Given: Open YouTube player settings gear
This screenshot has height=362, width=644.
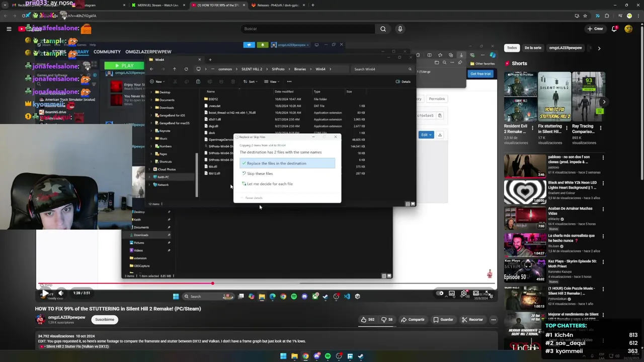Looking at the screenshot, I should click(464, 293).
